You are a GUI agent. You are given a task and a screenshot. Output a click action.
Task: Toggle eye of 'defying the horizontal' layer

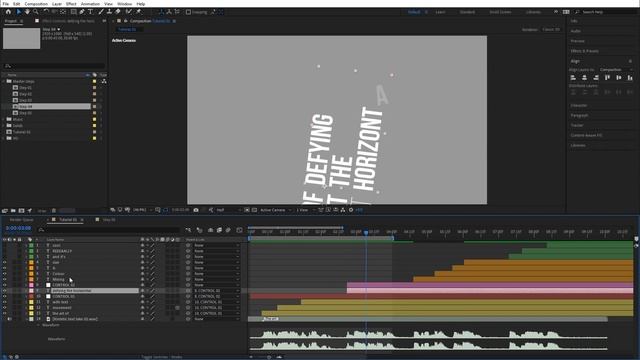(4, 291)
